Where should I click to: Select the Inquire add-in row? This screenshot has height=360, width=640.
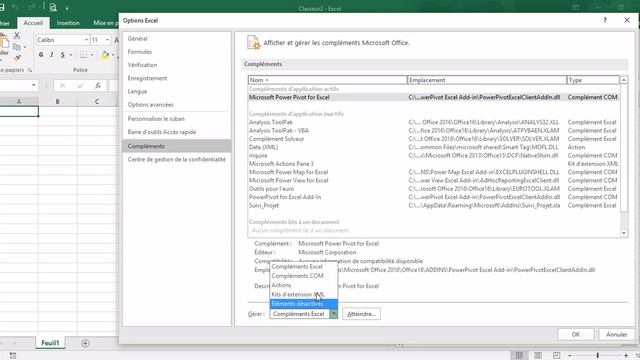pyautogui.click(x=434, y=156)
